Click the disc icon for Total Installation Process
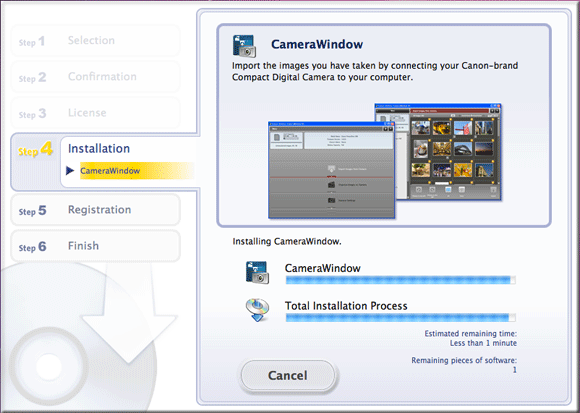 coord(257,310)
